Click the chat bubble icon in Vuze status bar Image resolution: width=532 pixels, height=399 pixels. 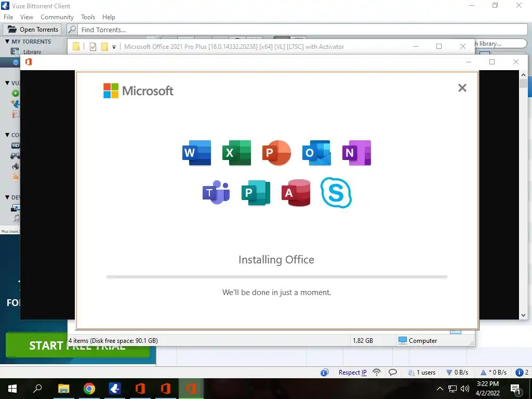tap(393, 372)
